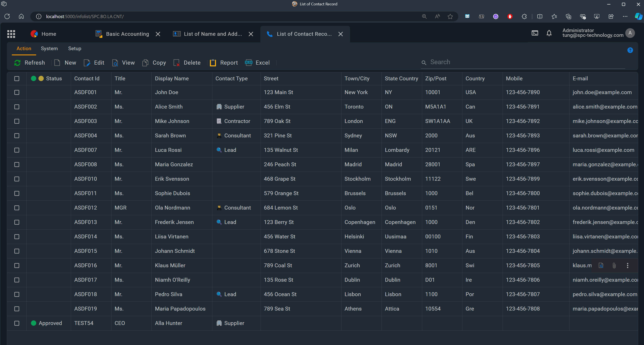Sort by Contact Id column header
This screenshot has height=345, width=644.
[87, 79]
